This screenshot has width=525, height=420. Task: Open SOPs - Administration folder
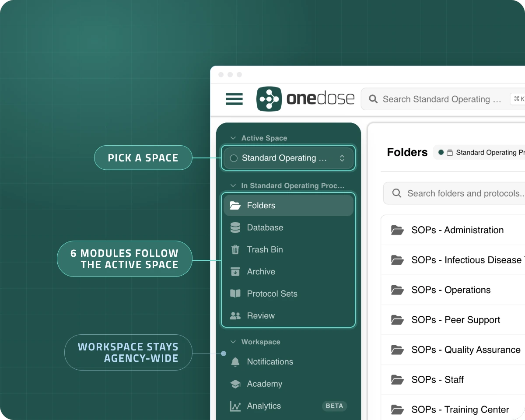point(453,230)
